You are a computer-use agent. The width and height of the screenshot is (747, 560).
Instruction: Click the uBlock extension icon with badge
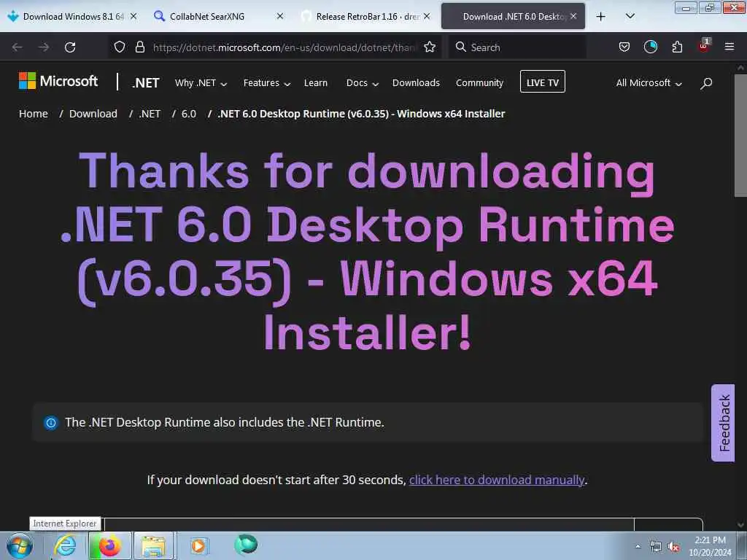704,46
